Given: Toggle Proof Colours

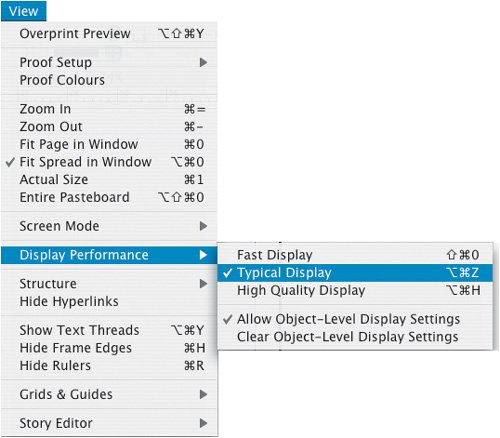Looking at the screenshot, I should tap(109, 80).
